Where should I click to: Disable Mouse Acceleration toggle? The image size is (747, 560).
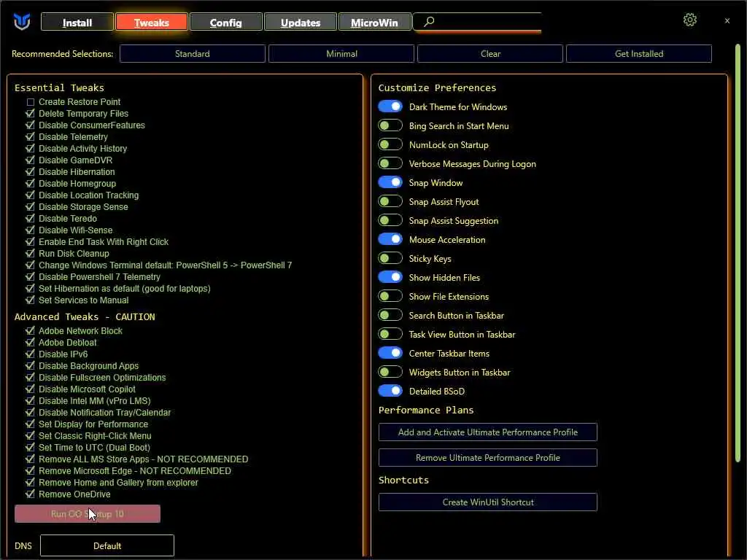390,239
